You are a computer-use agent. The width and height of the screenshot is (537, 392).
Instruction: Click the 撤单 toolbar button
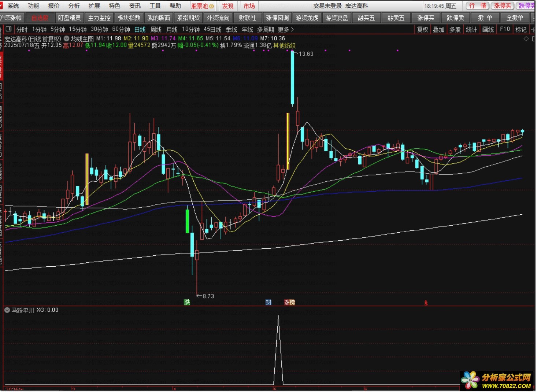click(485, 18)
